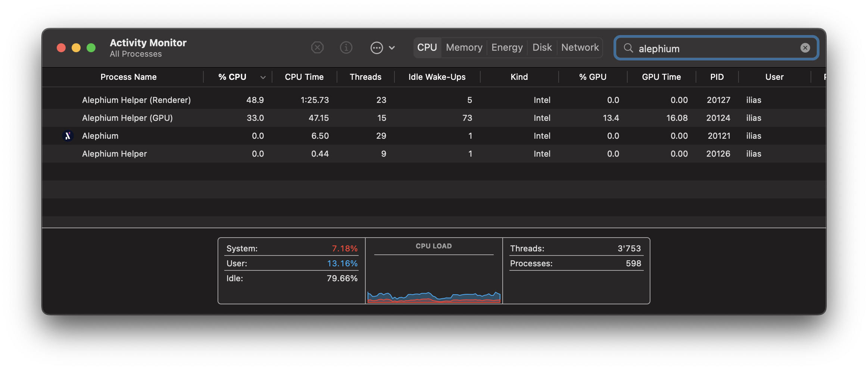The height and width of the screenshot is (370, 868).
Task: Sort by Threads column header
Action: point(365,77)
